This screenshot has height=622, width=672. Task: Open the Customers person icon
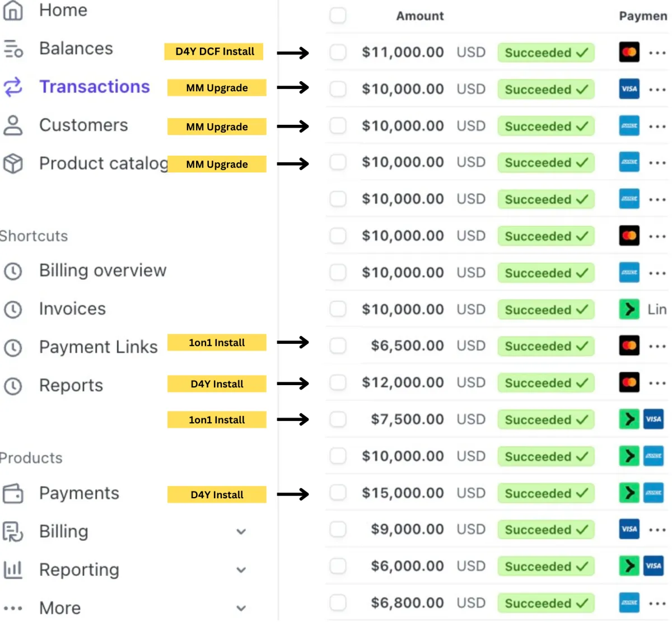click(13, 125)
